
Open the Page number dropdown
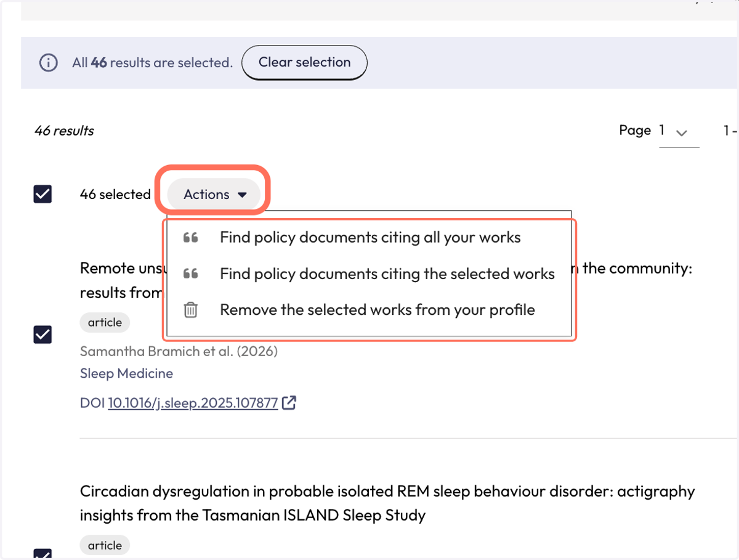click(679, 131)
